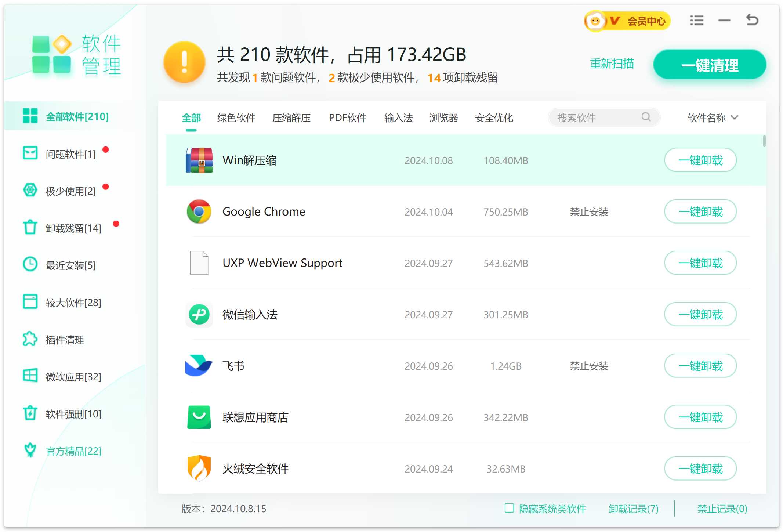
Task: Switch to 浏览器 tab
Action: pyautogui.click(x=444, y=118)
